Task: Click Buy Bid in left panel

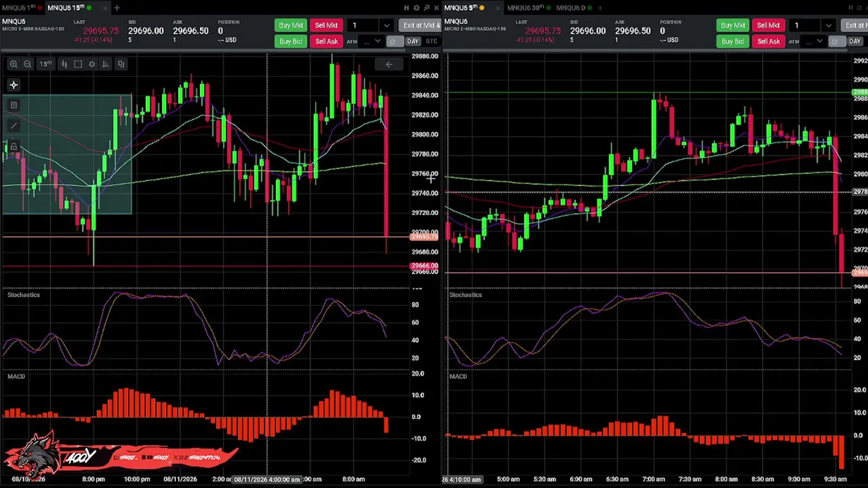Action: coord(290,41)
